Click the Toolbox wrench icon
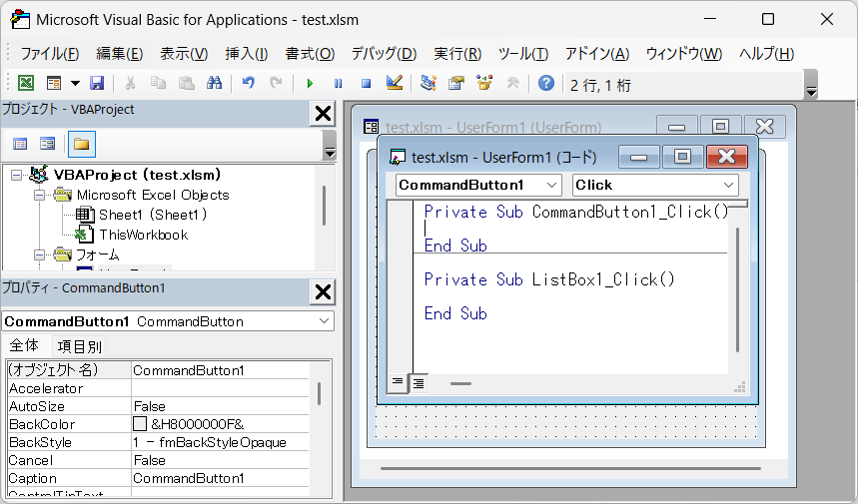The height and width of the screenshot is (504, 858). click(512, 83)
